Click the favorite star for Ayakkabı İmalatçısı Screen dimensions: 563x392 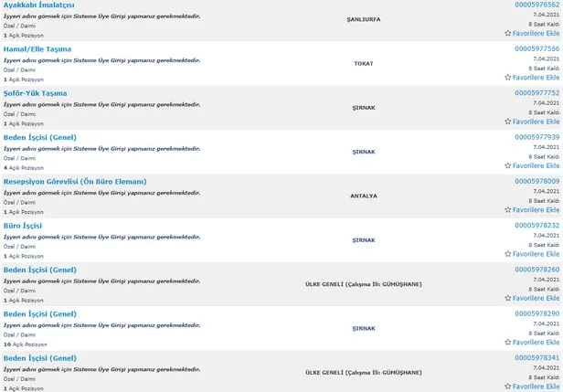[x=508, y=33]
